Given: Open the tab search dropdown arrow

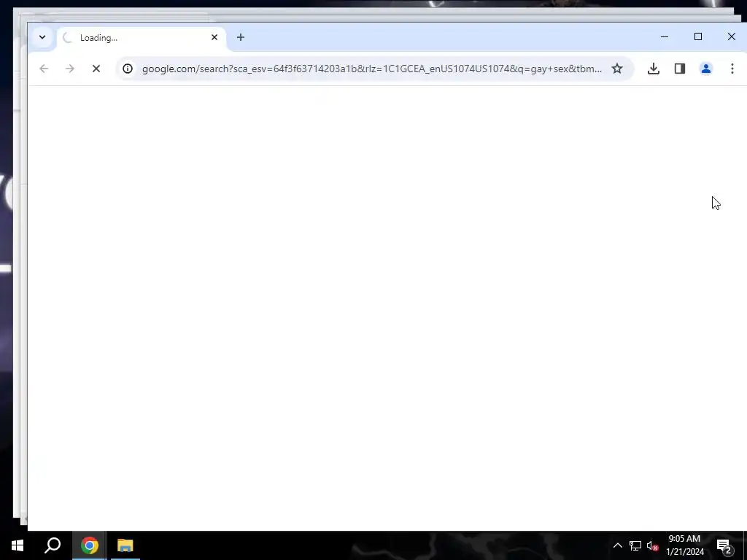Looking at the screenshot, I should [42, 37].
